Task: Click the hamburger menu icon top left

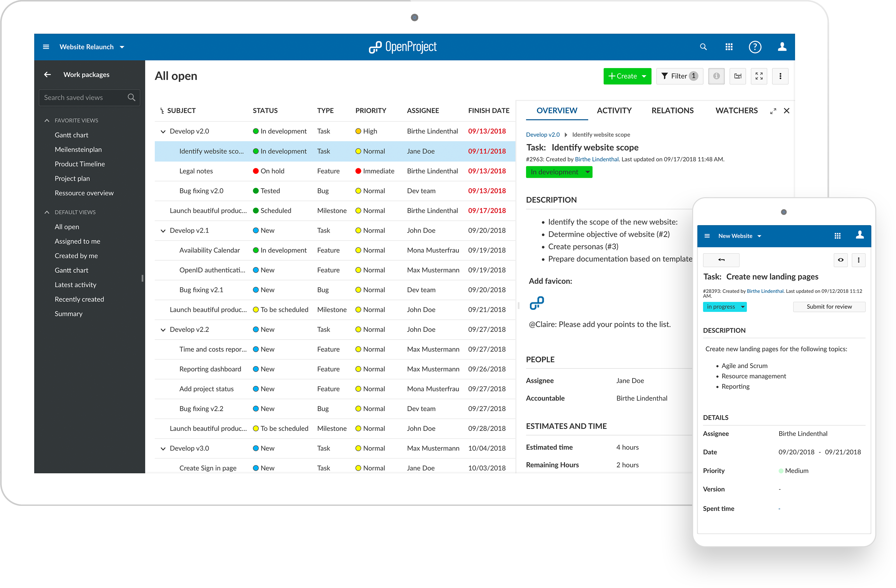Action: [46, 46]
